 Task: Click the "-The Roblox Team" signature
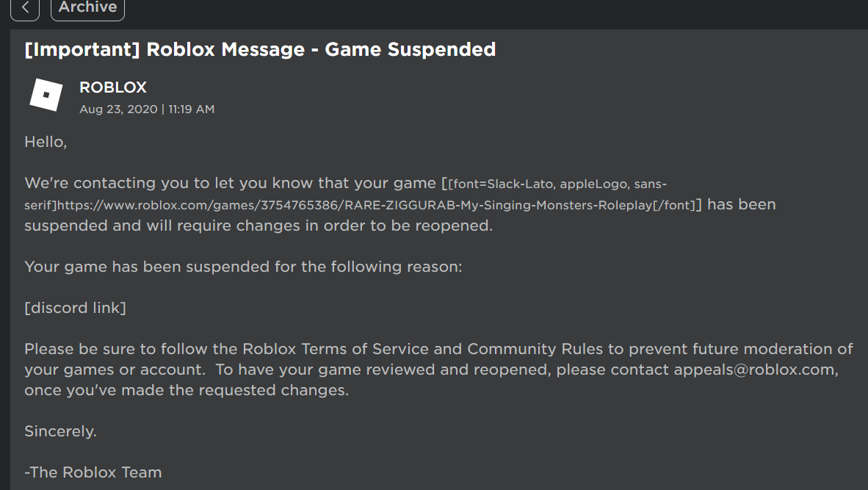pos(93,472)
